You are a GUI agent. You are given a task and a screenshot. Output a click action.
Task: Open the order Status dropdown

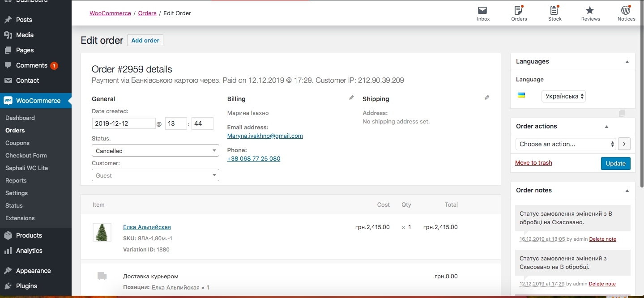click(155, 151)
